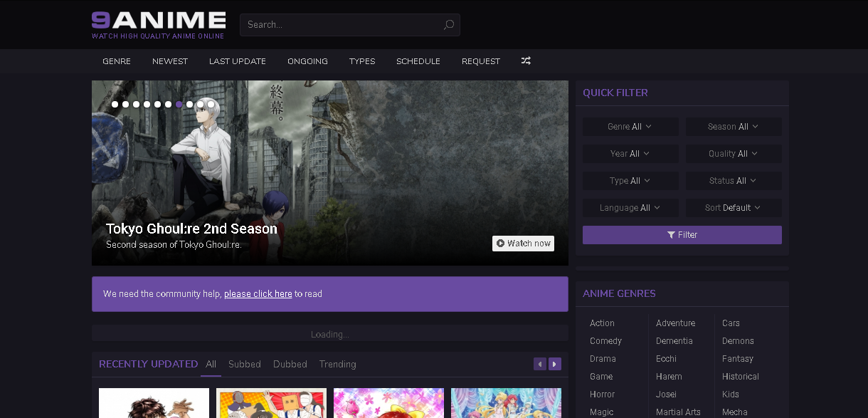Open the LAST UPDATE nav item
The height and width of the screenshot is (418, 868).
click(238, 61)
